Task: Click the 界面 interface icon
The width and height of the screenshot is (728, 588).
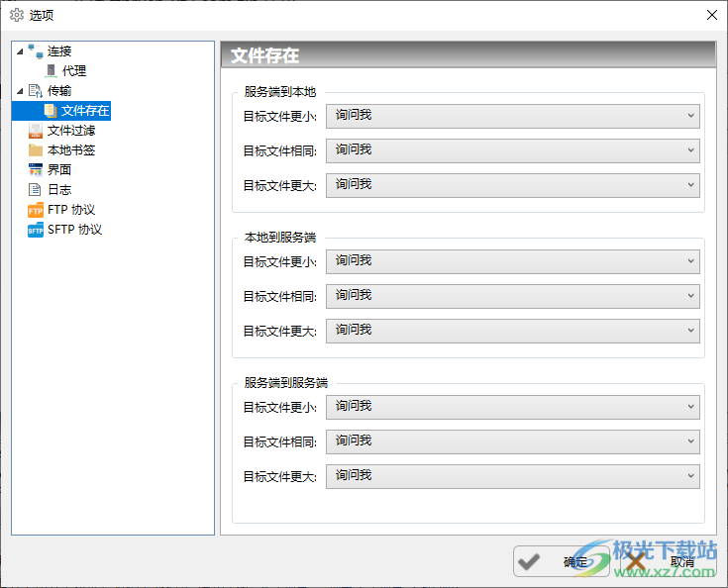Action: (36, 170)
